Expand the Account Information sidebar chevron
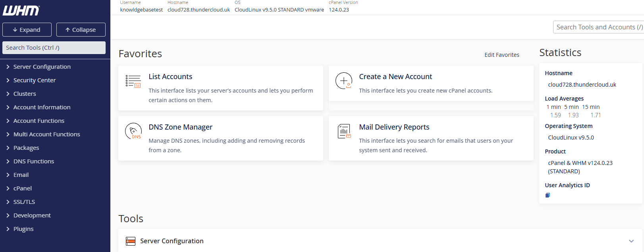 8,107
